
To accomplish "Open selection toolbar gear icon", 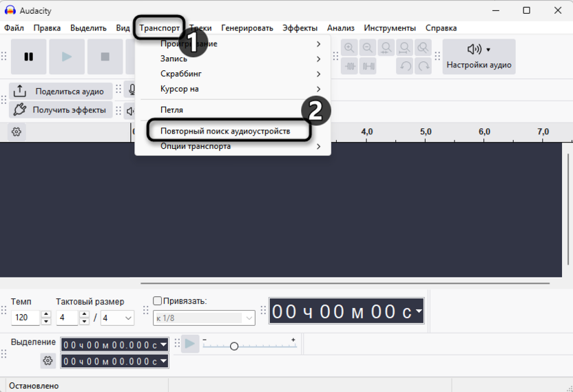I will click(48, 361).
